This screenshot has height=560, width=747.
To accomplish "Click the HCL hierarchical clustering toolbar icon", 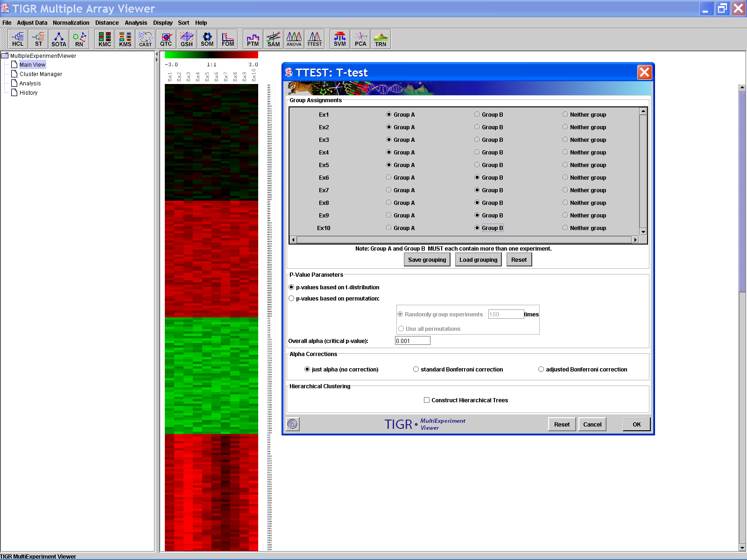I will click(18, 39).
